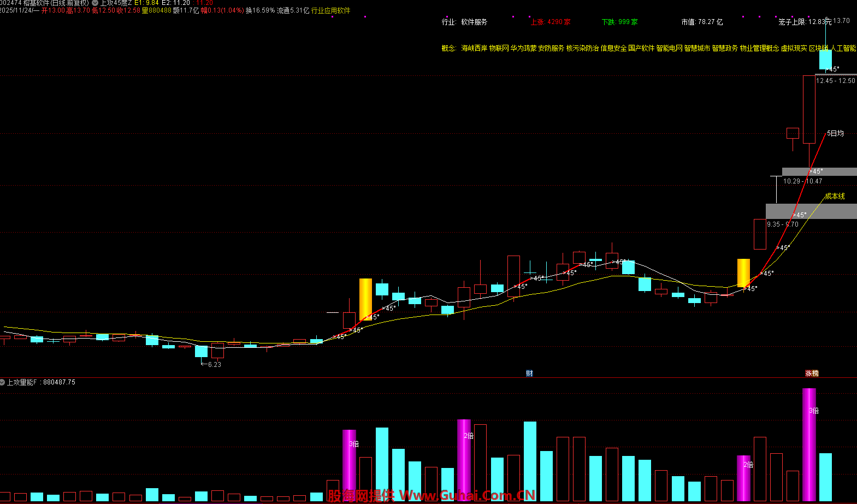857x504 pixels.
Task: Click the 成本线 cost line label
Action: 835,196
